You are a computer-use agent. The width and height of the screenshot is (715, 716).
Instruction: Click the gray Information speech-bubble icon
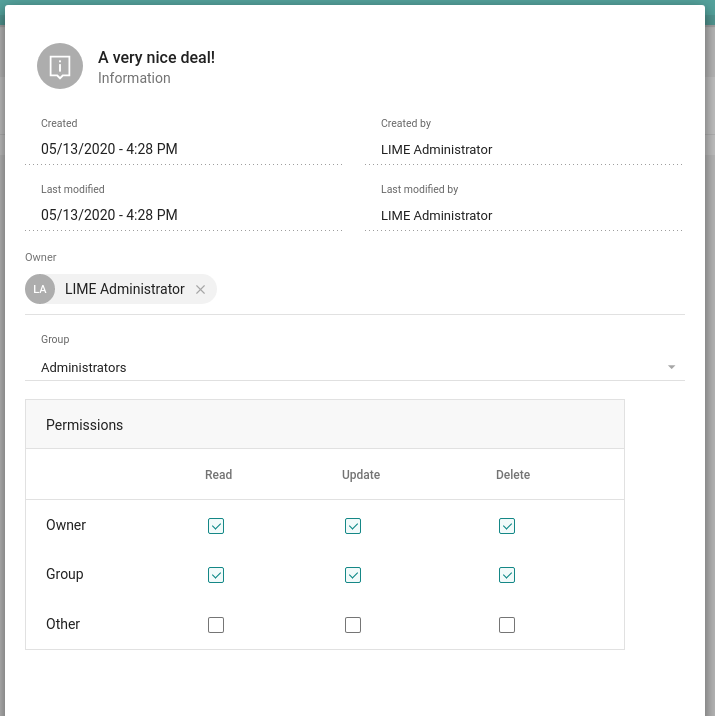pyautogui.click(x=60, y=66)
